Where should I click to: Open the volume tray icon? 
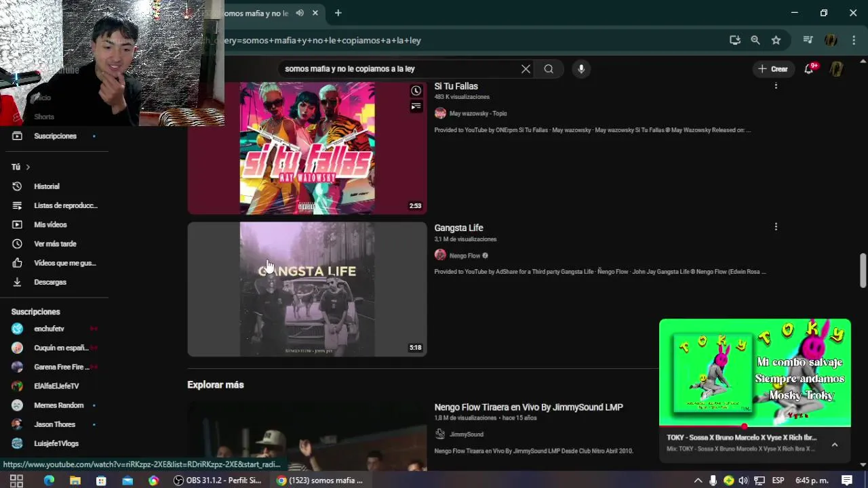click(x=744, y=481)
